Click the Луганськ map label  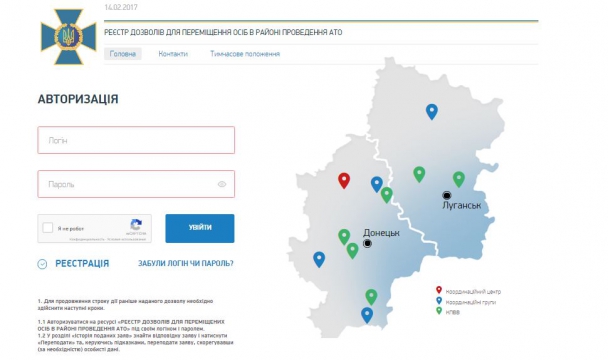462,205
